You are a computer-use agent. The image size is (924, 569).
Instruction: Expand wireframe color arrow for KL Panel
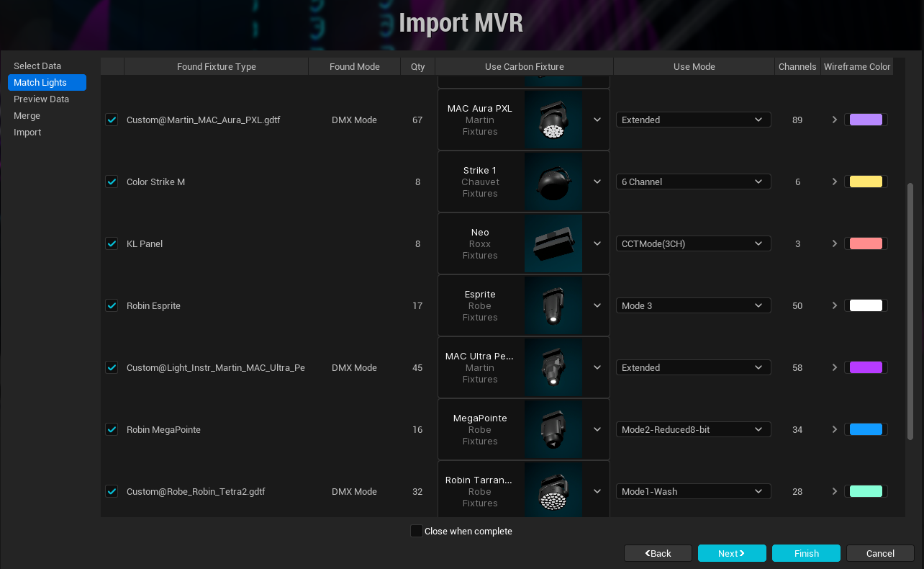tap(835, 243)
